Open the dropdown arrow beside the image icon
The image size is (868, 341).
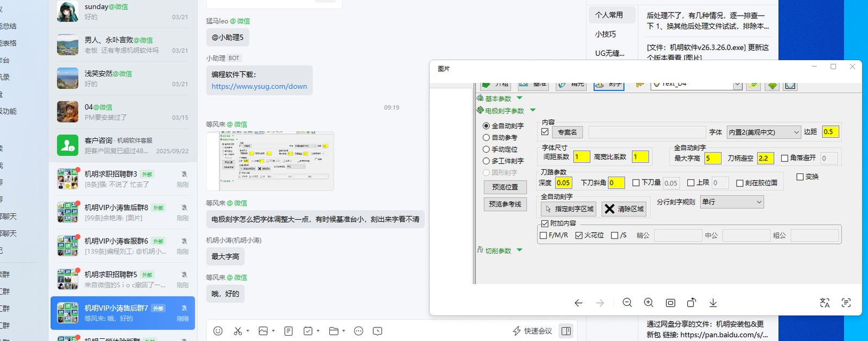273,331
